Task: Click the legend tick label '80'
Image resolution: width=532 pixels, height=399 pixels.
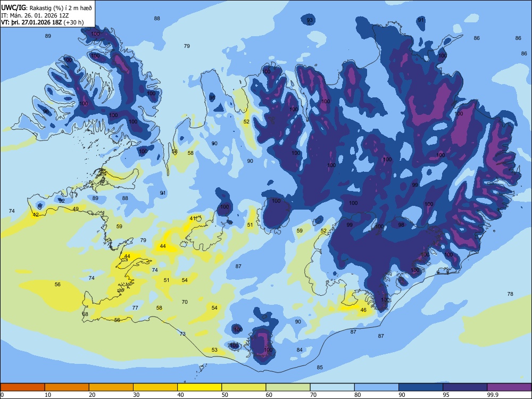Action: click(x=358, y=395)
